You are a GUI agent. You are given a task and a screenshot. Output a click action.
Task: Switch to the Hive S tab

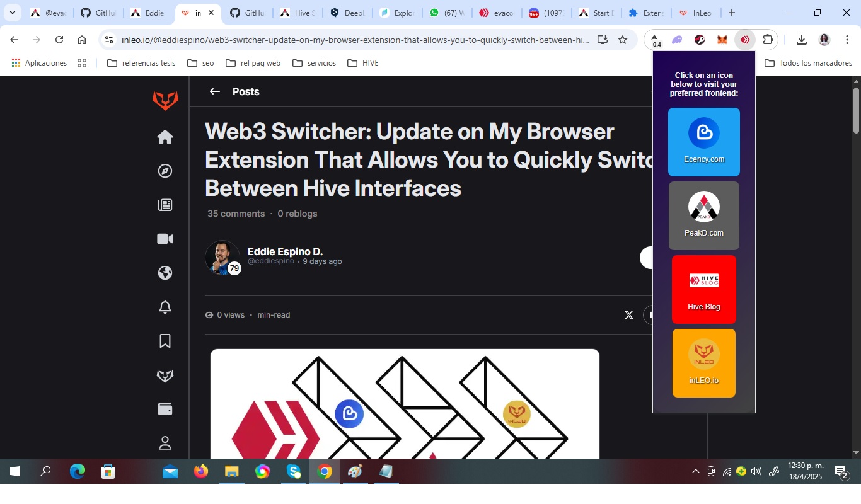click(297, 13)
